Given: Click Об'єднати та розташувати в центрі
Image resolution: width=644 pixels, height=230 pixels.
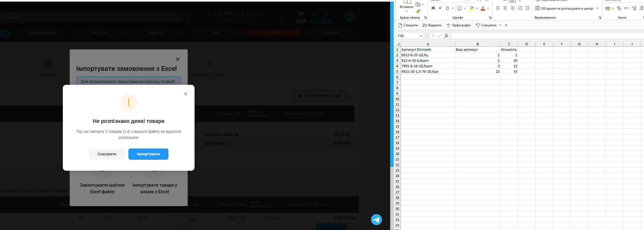Looking at the screenshot, I should tap(564, 9).
